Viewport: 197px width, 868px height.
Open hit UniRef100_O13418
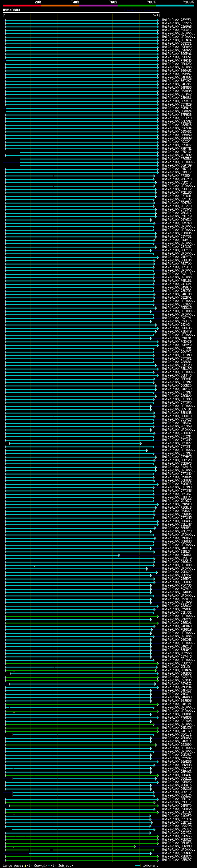pos(176,467)
